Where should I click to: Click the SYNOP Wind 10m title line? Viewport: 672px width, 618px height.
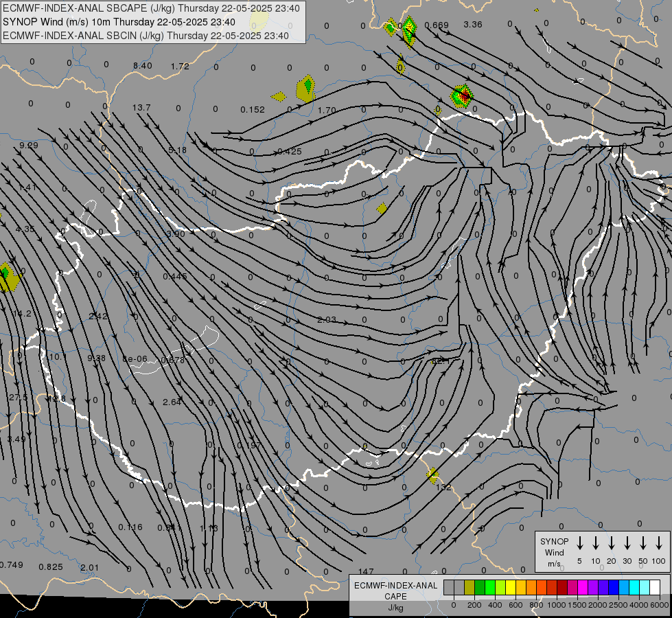coord(119,22)
